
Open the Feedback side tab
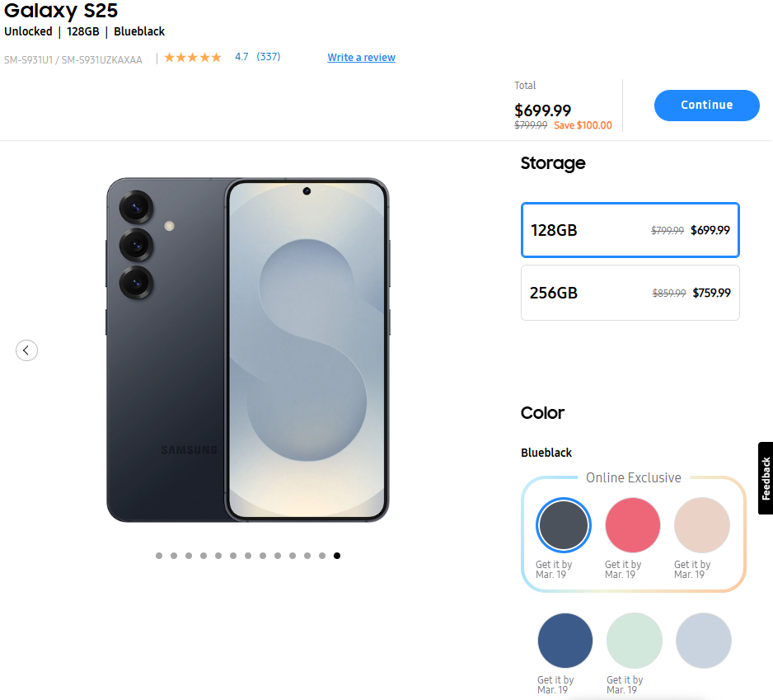765,478
